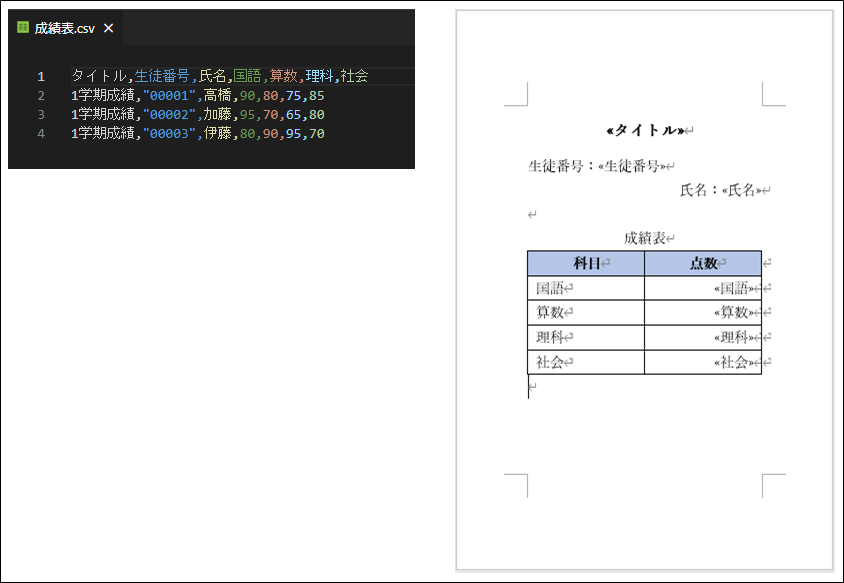This screenshot has height=583, width=844.
Task: Click the «国語» merge field in table
Action: (734, 288)
